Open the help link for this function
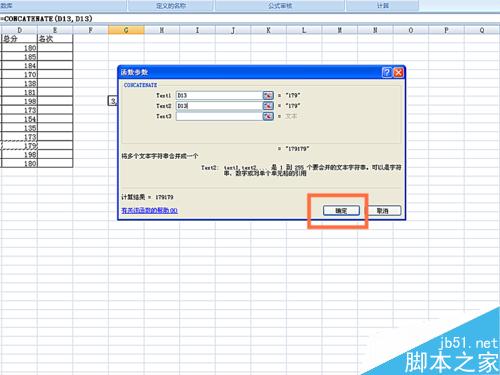500x375 pixels. [x=149, y=211]
